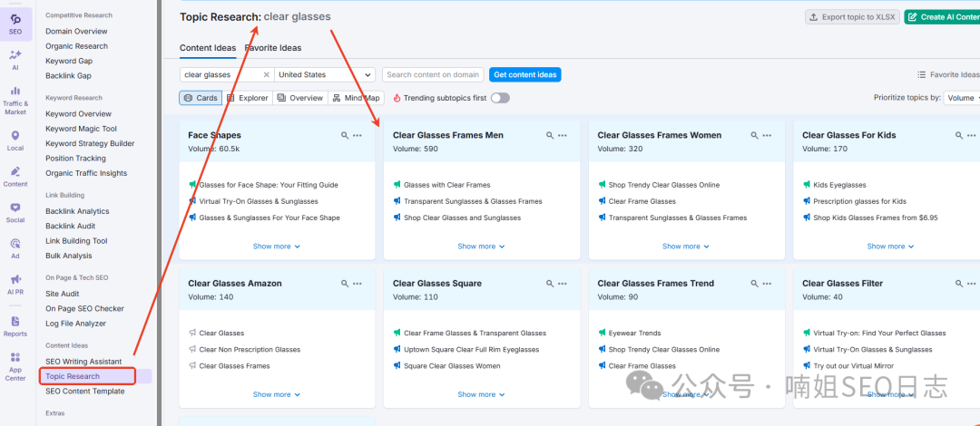Viewport: 980px width, 426px height.
Task: Click search icon on Face Shapes card
Action: 345,135
